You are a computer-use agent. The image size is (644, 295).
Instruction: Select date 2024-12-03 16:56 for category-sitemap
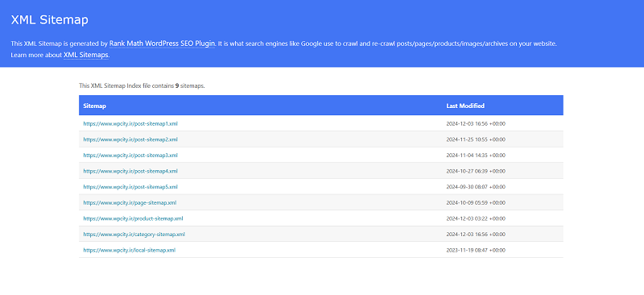point(476,235)
